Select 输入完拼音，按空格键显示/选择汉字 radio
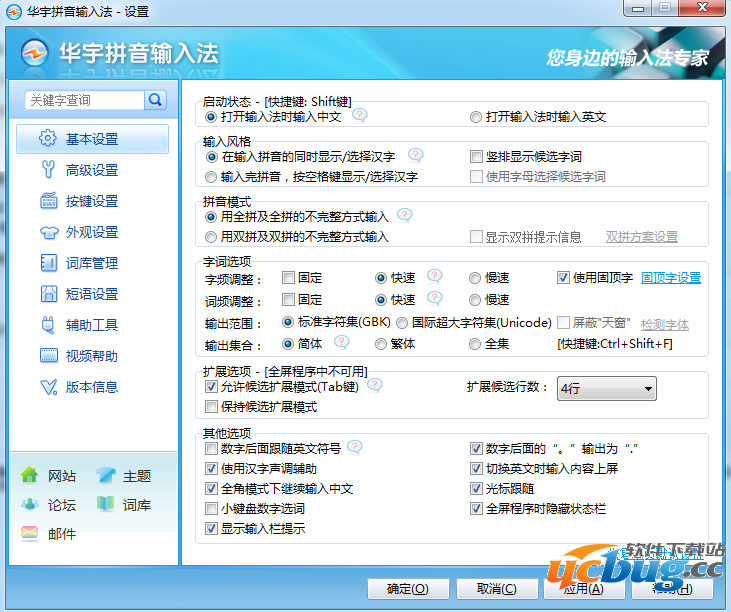Image resolution: width=731 pixels, height=612 pixels. point(211,177)
